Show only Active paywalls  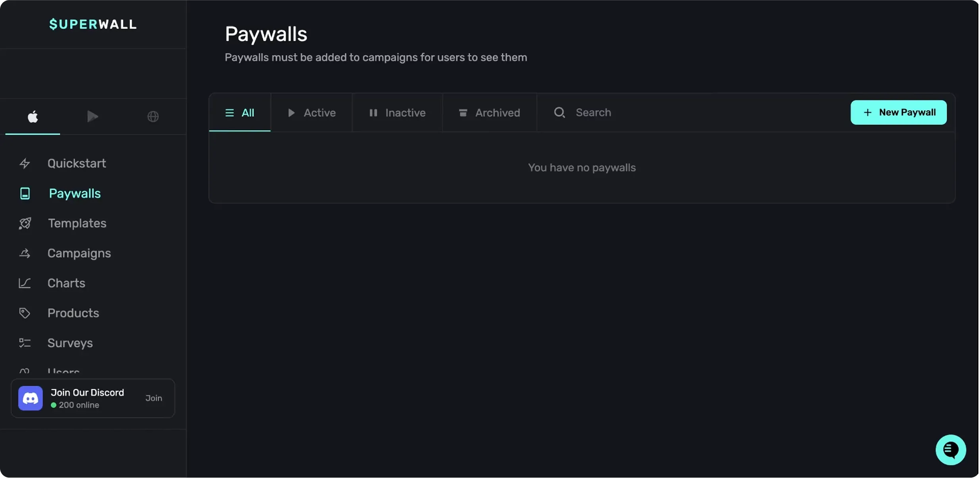coord(311,113)
